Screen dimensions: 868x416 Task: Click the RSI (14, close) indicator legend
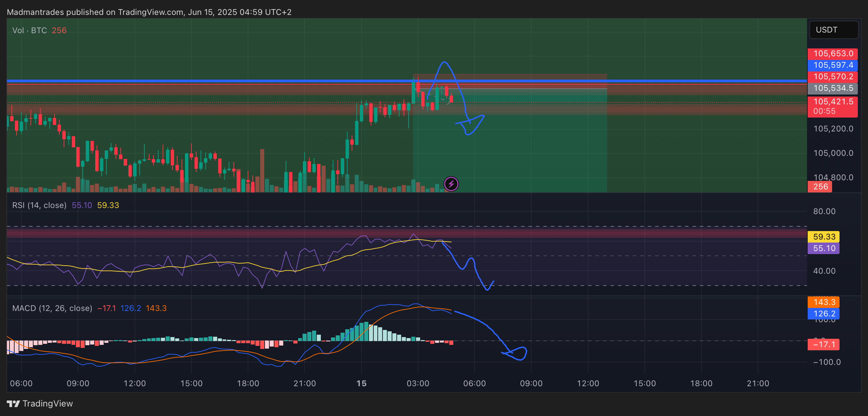point(39,205)
